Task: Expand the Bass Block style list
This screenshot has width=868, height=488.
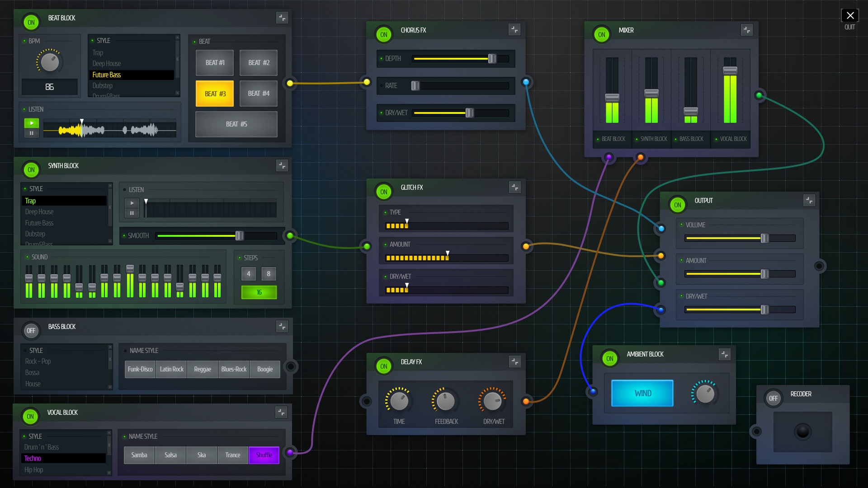Action: coord(110,387)
